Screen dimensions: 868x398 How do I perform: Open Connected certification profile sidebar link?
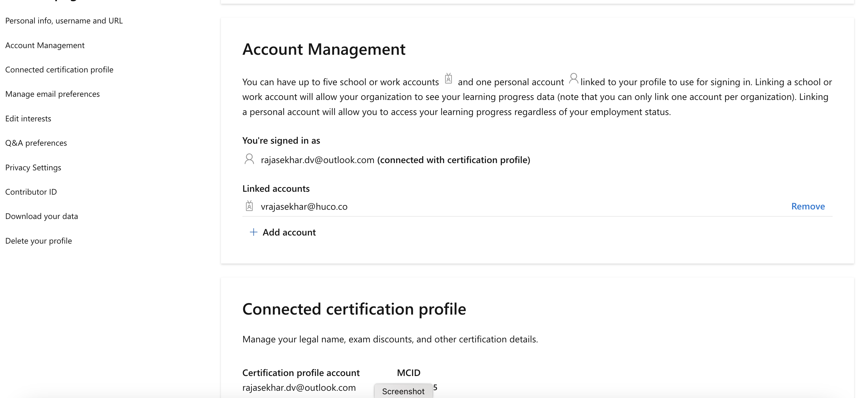pos(59,70)
